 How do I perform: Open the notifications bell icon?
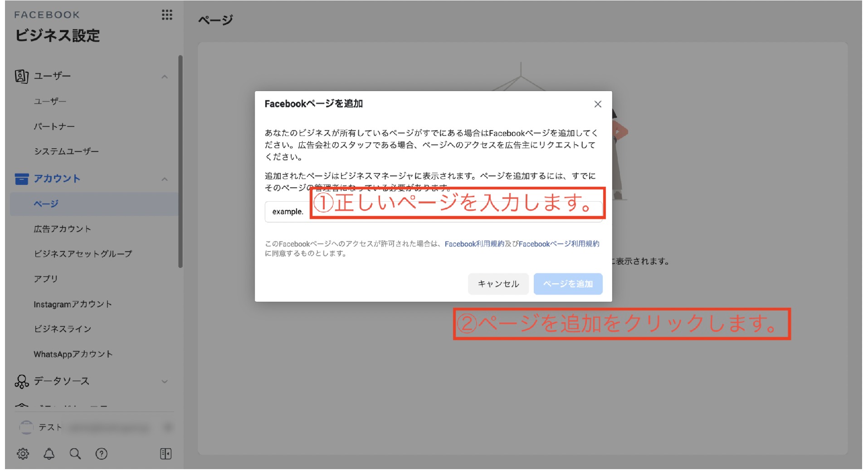[x=49, y=454]
